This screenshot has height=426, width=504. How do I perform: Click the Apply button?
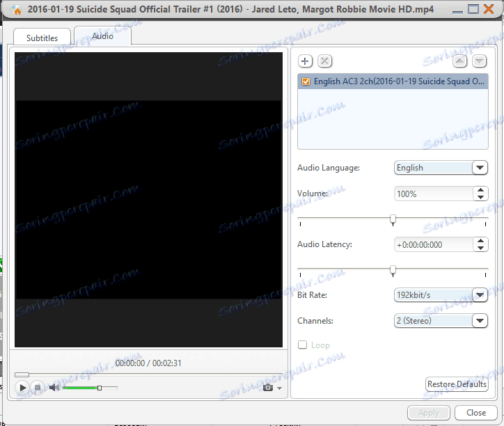[428, 413]
